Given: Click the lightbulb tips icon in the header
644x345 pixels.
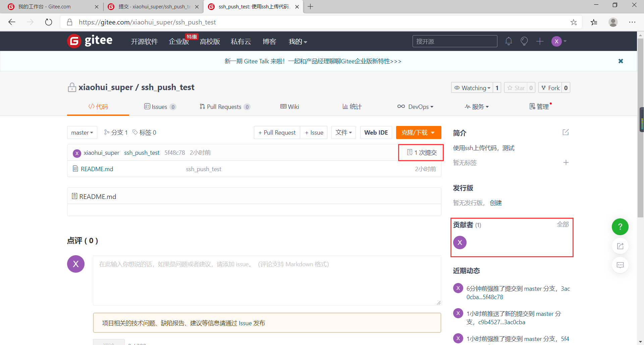Looking at the screenshot, I should click(524, 41).
